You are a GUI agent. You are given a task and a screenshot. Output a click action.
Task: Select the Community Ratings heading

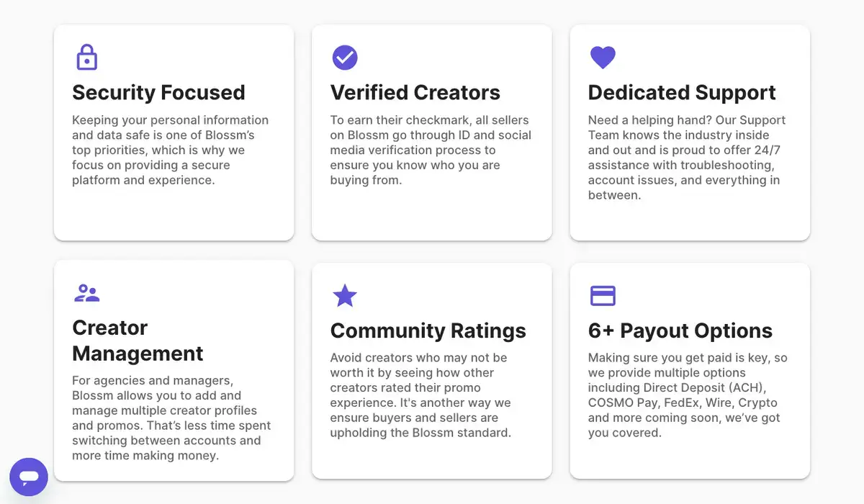click(x=428, y=331)
